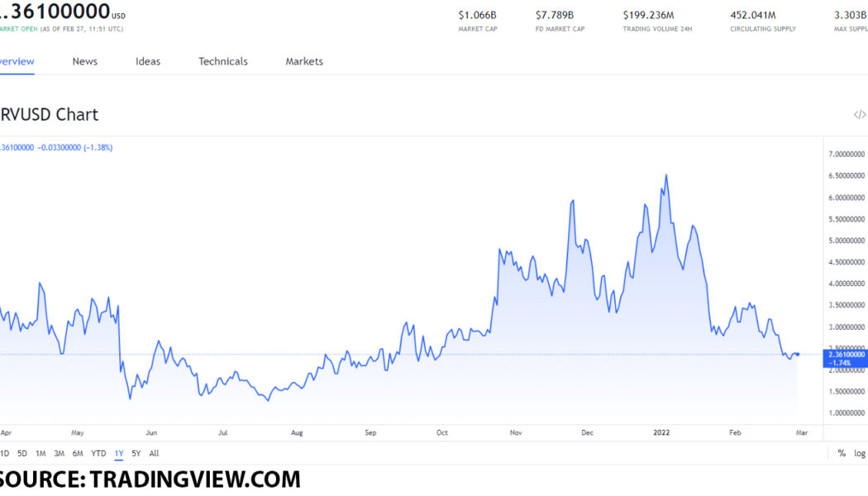Choose the 5D time range

coord(22,453)
